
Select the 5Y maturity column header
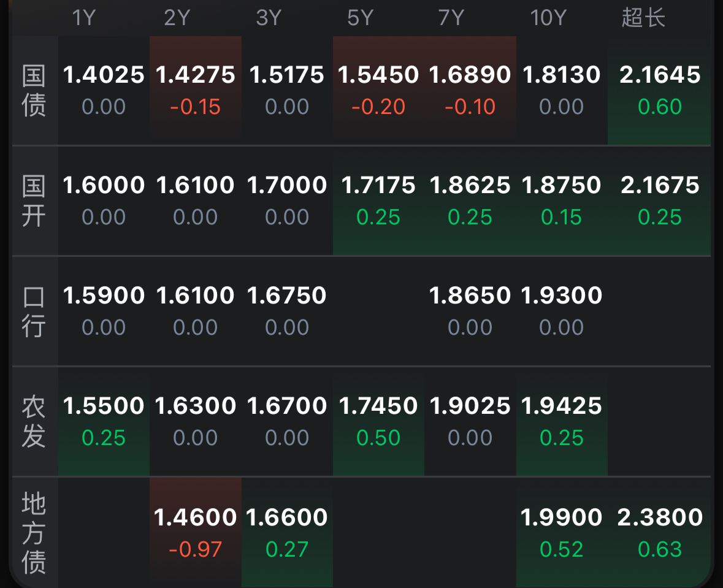[x=360, y=18]
